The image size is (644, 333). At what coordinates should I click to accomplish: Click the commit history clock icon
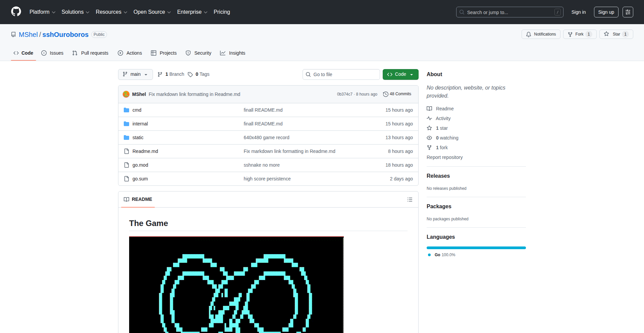click(386, 94)
